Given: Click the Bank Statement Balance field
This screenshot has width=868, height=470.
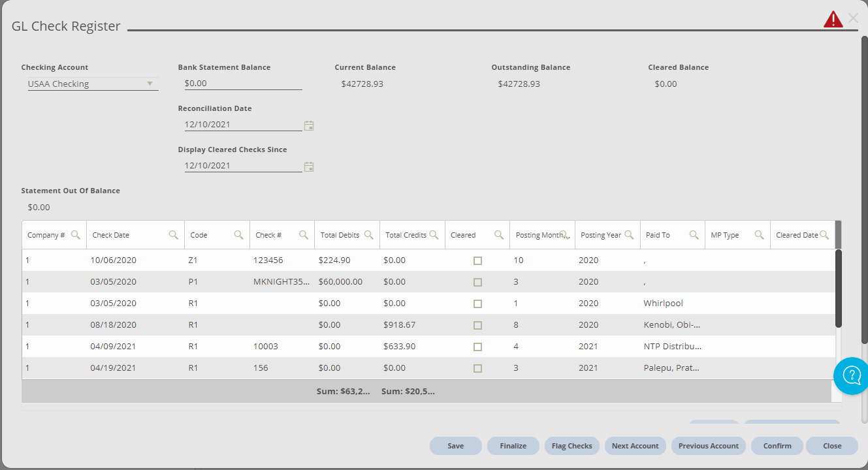Looking at the screenshot, I should (243, 84).
